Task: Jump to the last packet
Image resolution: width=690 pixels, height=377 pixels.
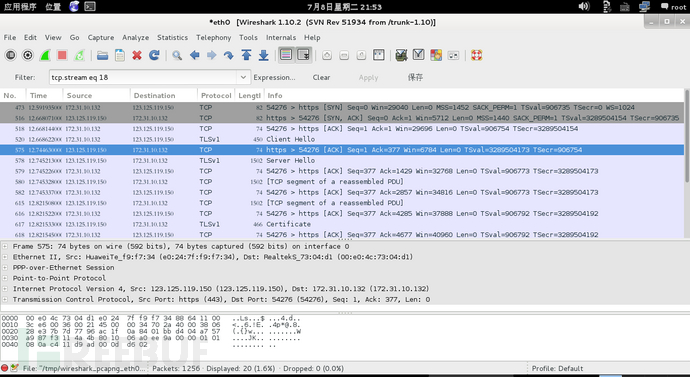Action: [263, 55]
